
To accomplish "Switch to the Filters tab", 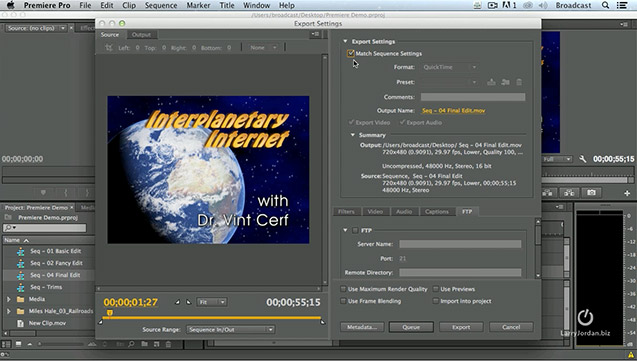I will click(346, 212).
